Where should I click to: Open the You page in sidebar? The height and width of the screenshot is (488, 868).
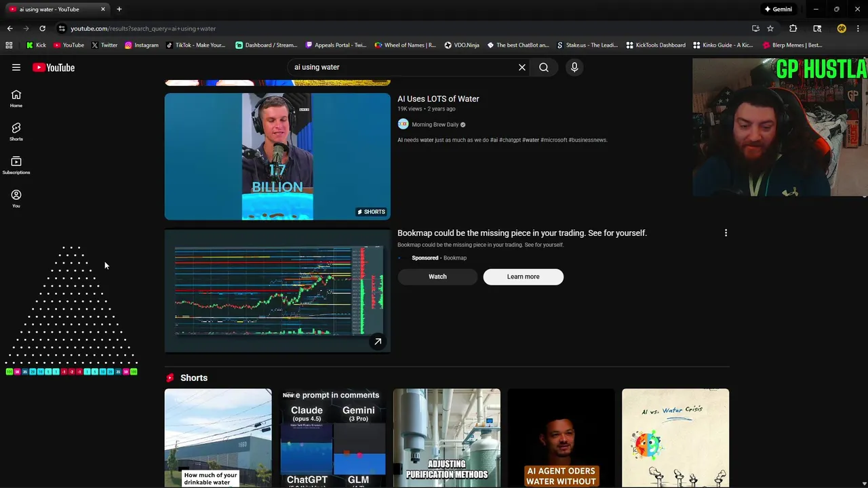(16, 199)
